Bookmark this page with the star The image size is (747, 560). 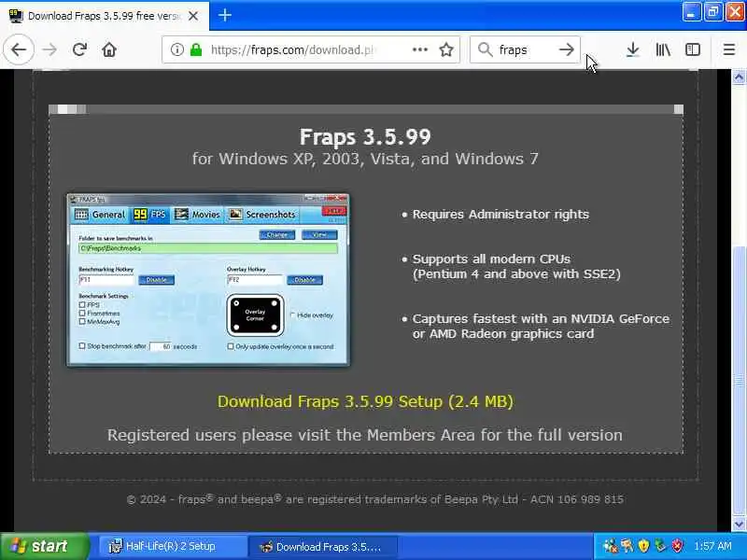click(446, 49)
